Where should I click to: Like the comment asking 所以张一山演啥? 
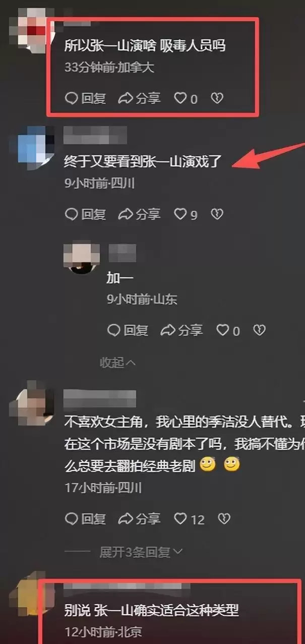click(x=186, y=98)
